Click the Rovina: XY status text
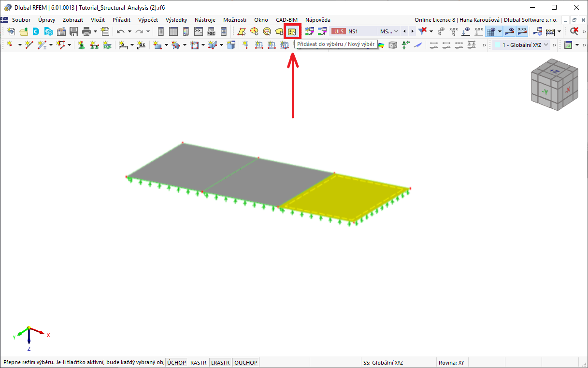Image resolution: width=588 pixels, height=368 pixels. 451,362
